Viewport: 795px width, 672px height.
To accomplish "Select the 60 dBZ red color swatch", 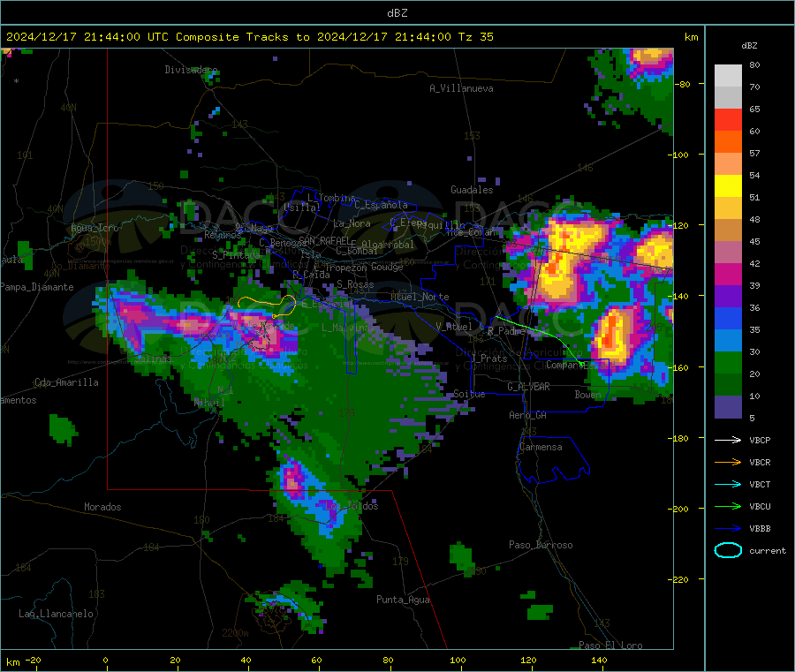I will (728, 119).
